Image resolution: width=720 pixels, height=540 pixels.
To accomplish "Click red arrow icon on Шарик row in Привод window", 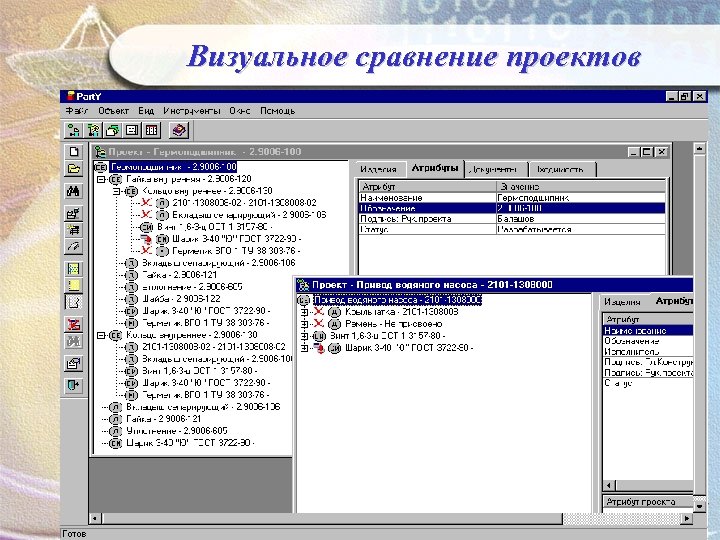I will tap(319, 348).
